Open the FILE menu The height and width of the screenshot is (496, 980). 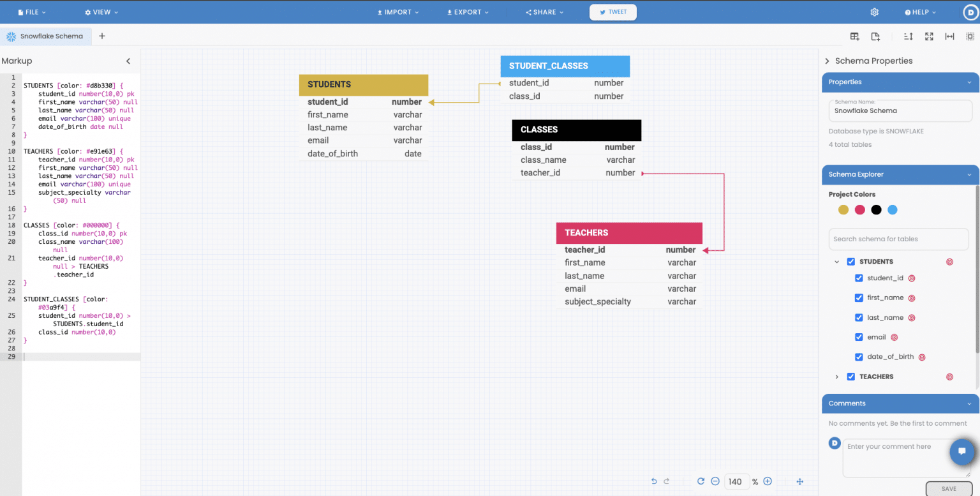coord(32,12)
